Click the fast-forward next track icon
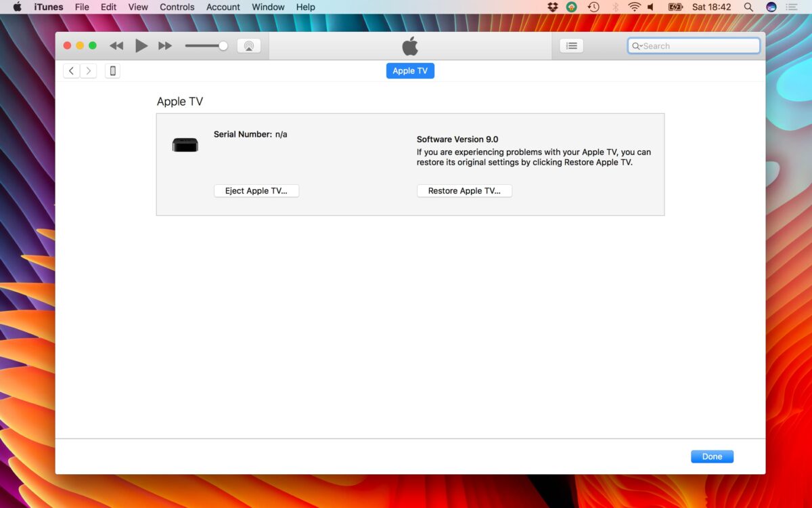 (165, 46)
